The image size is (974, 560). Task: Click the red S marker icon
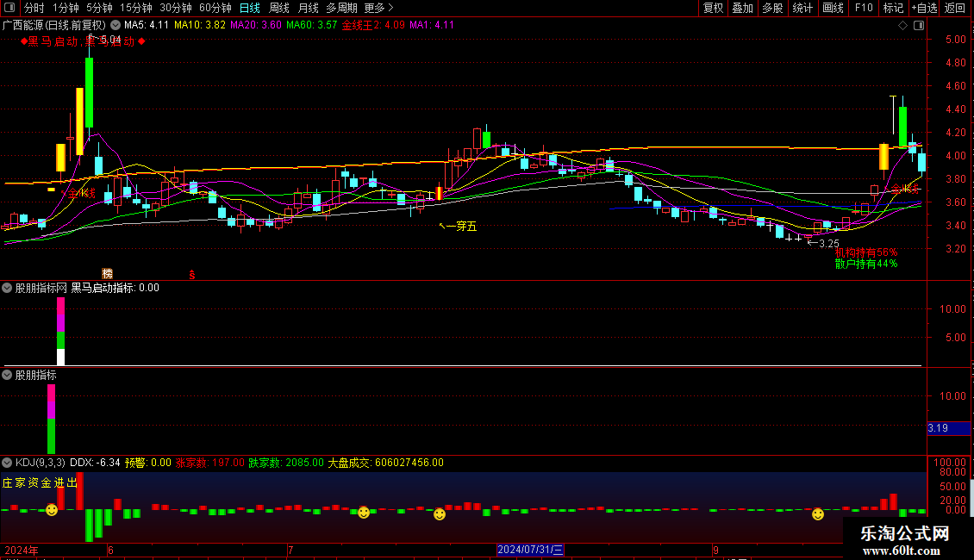coord(192,275)
